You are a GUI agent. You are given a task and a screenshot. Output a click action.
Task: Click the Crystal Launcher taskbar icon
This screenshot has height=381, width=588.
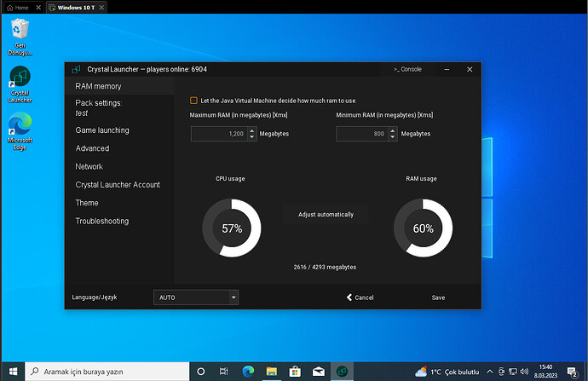click(342, 372)
